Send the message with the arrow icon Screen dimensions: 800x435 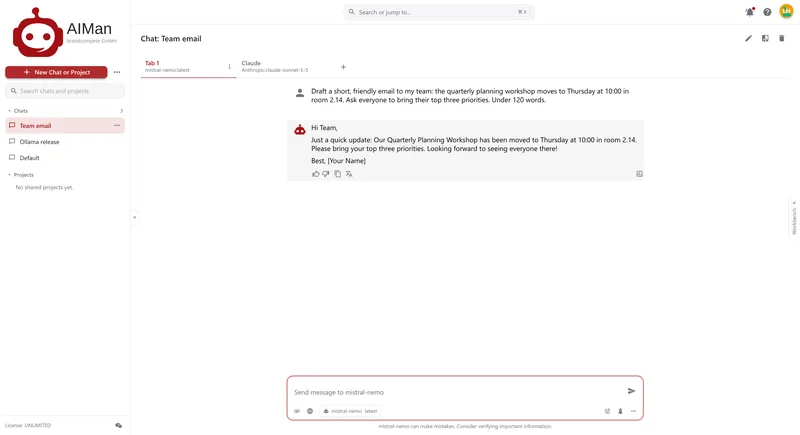coord(631,391)
